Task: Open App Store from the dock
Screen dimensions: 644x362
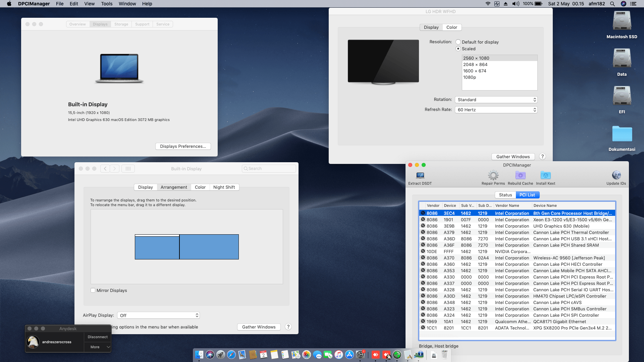Action: coord(350,355)
